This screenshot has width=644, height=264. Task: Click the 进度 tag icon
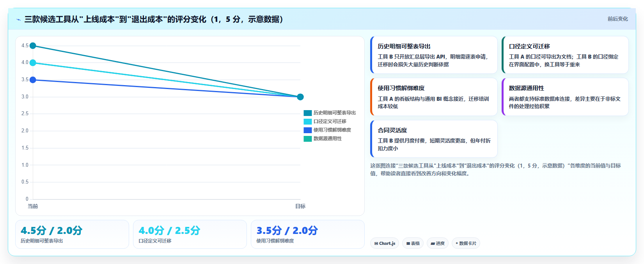[x=433, y=243]
